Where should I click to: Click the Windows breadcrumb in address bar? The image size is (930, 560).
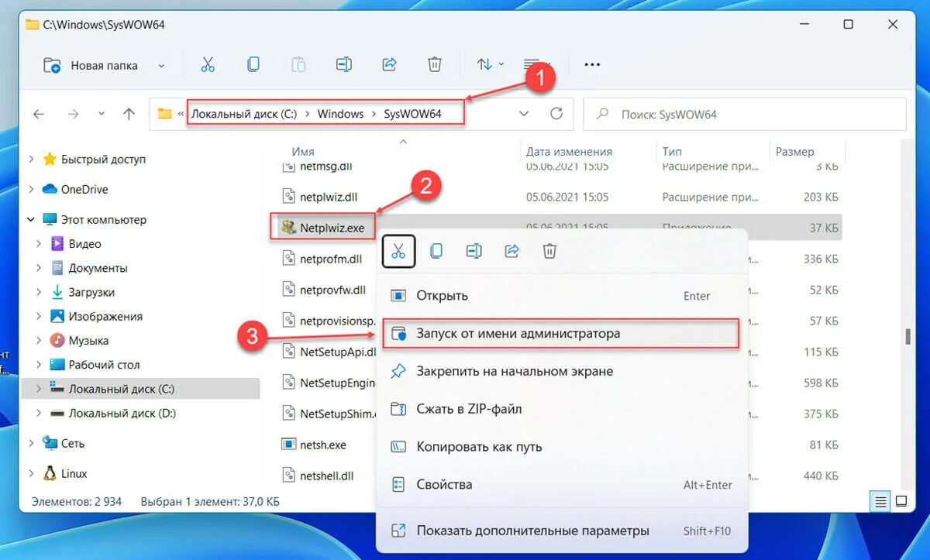coord(340,114)
